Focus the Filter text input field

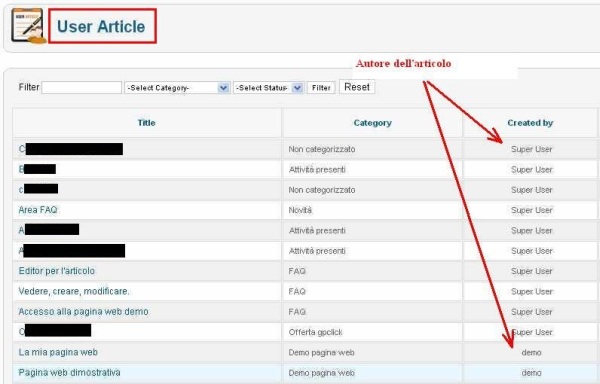(x=82, y=88)
